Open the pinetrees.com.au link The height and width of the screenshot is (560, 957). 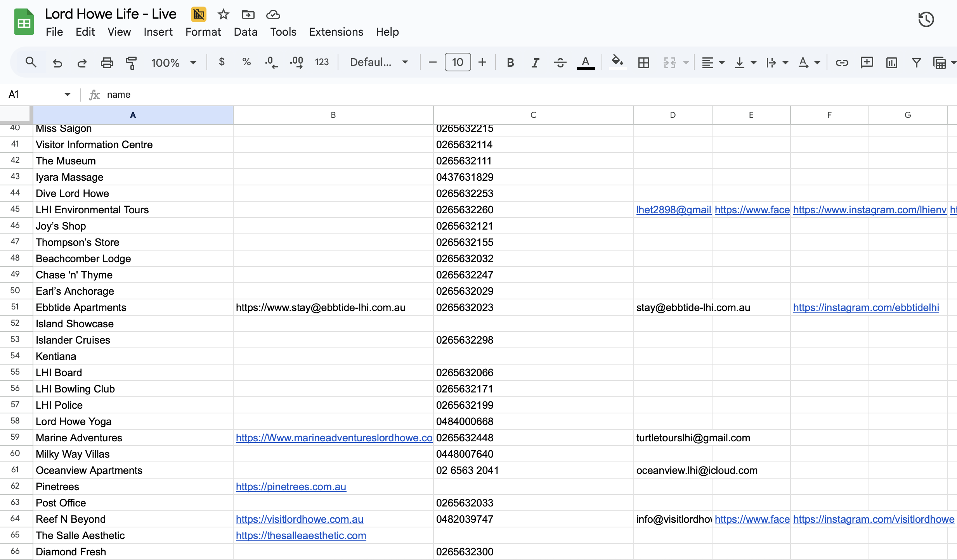[x=291, y=487]
